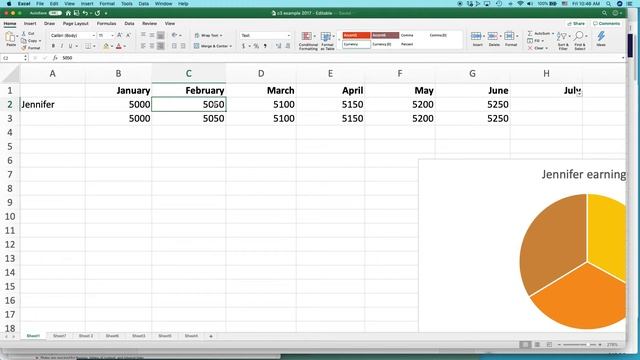Screen dimensions: 640x360
Task: Open the Data ribbon tab
Action: click(x=129, y=24)
